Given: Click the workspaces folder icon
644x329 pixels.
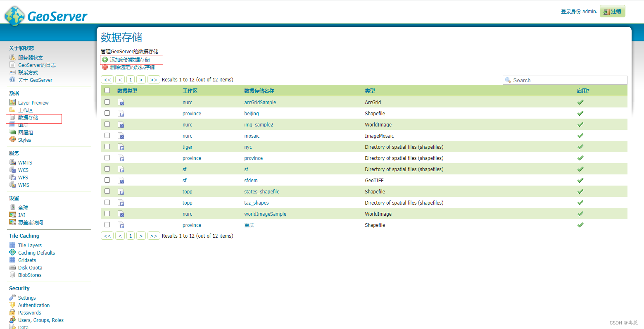Looking at the screenshot, I should (12, 110).
